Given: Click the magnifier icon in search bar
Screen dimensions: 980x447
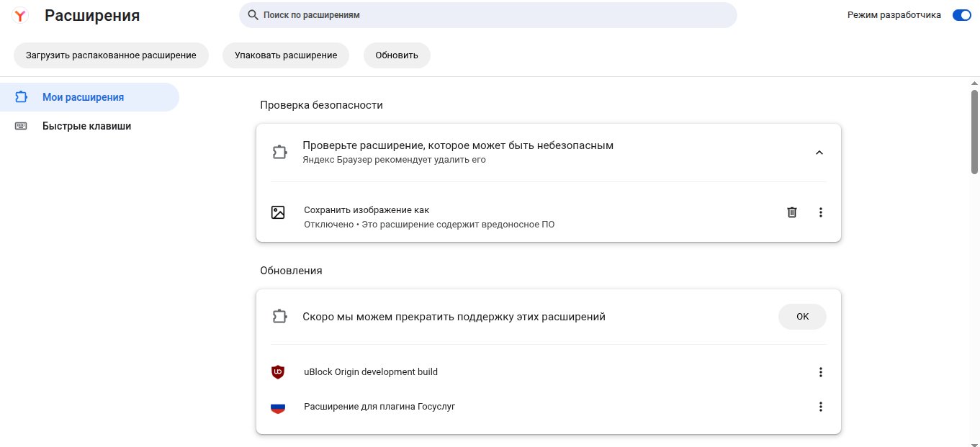Looking at the screenshot, I should 253,15.
